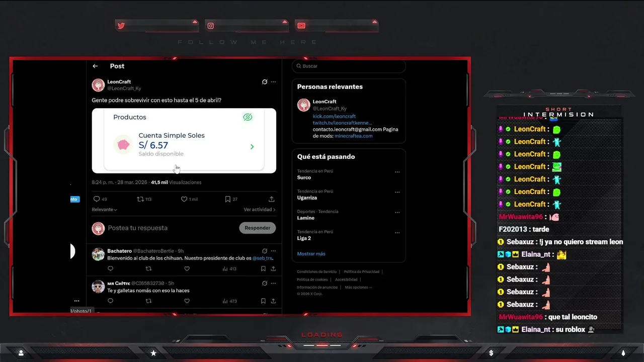Open Política de Privacidad footer link
The width and height of the screenshot is (644, 362).
click(x=362, y=272)
